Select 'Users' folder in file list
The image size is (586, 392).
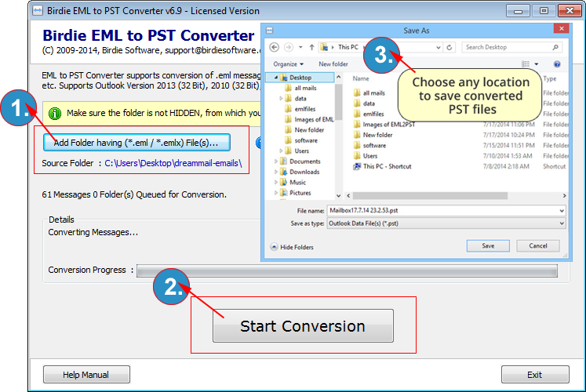coord(370,156)
